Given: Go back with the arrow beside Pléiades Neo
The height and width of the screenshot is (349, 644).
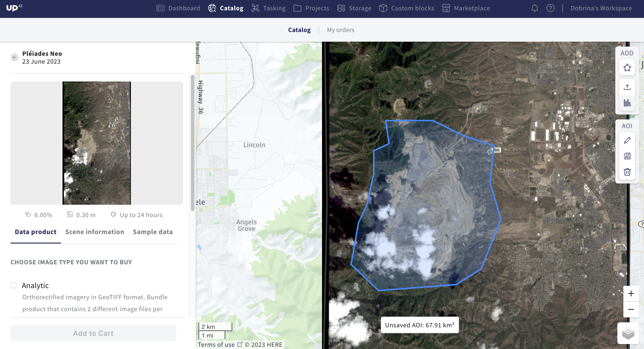Looking at the screenshot, I should click(x=15, y=57).
